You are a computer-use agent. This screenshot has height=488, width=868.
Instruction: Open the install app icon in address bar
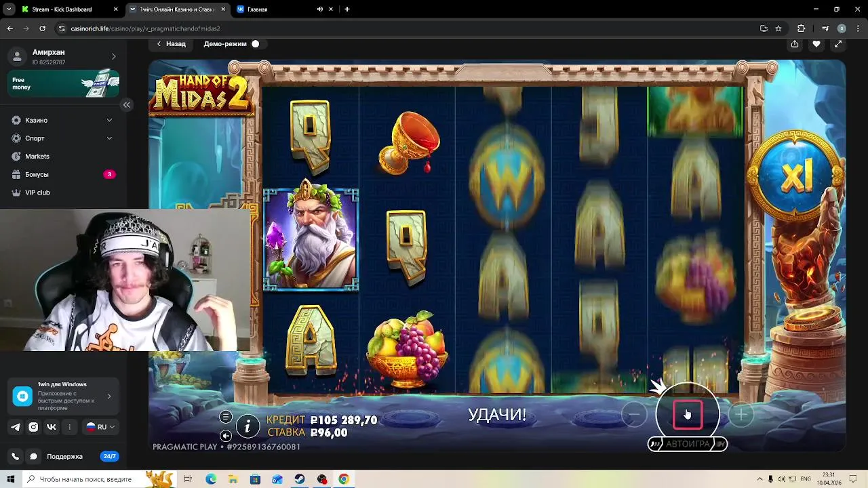point(764,28)
